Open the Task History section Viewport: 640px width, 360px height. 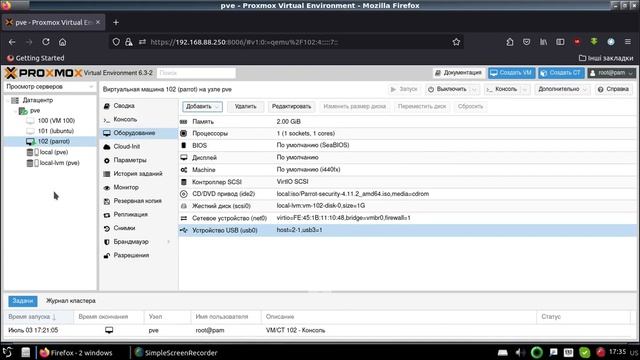point(138,173)
